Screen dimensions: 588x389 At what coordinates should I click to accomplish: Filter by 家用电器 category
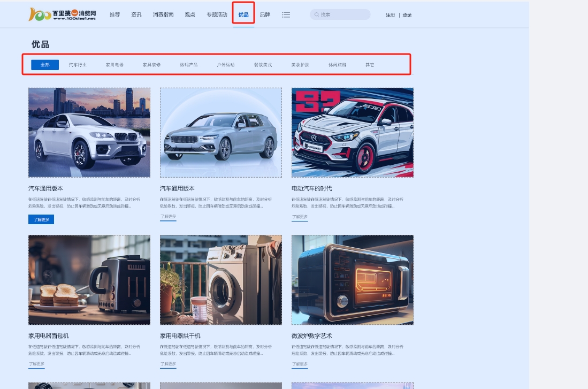tap(114, 65)
